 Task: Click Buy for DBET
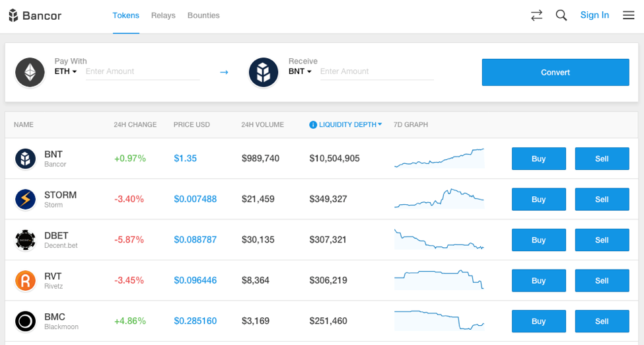coord(538,240)
